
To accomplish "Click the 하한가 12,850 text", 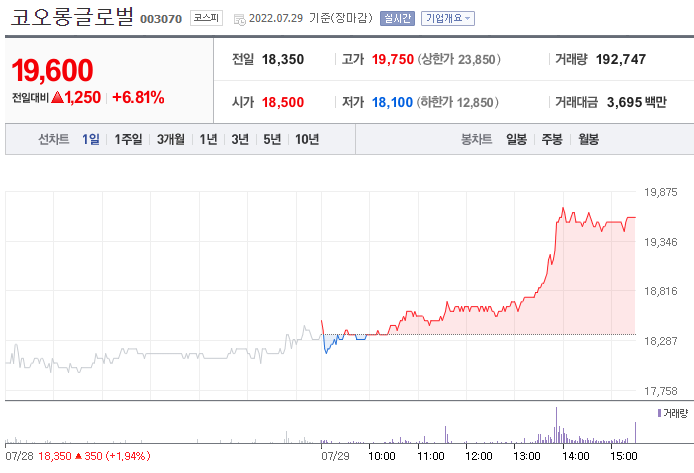I will 457,102.
